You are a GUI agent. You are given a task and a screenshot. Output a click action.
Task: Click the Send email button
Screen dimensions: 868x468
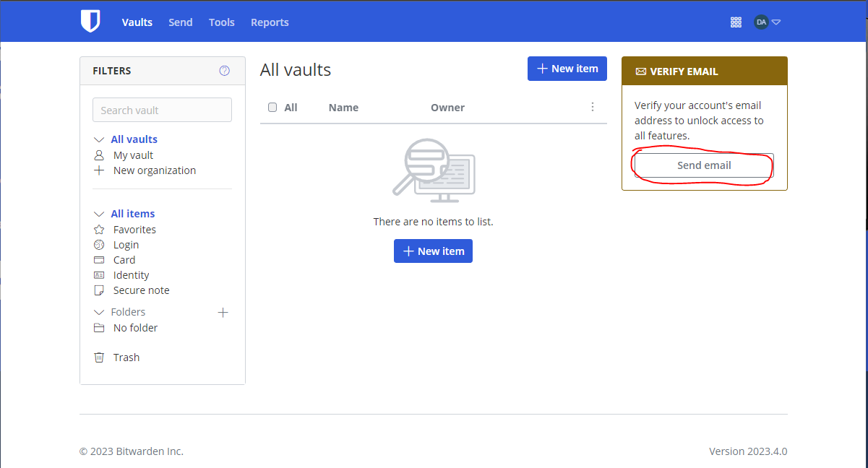click(x=703, y=165)
